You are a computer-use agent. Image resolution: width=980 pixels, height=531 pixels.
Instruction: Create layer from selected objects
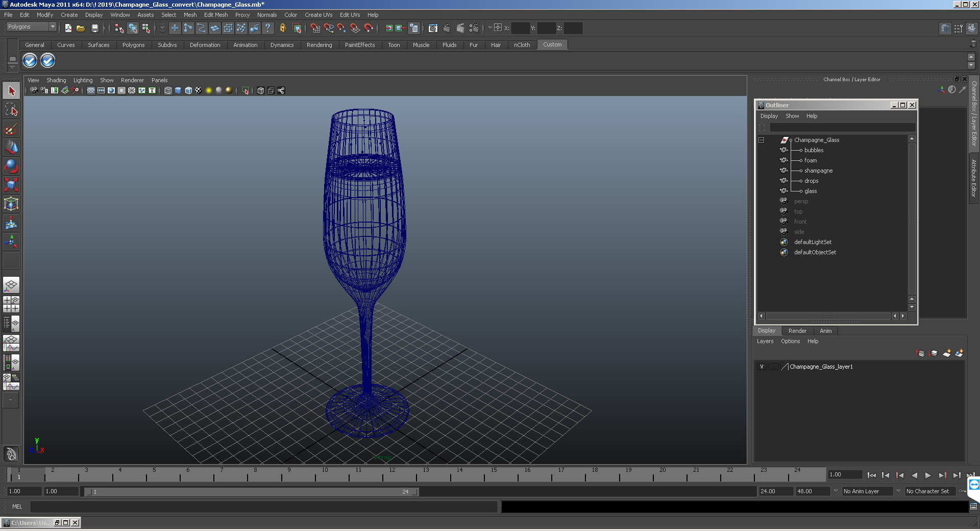[x=960, y=353]
